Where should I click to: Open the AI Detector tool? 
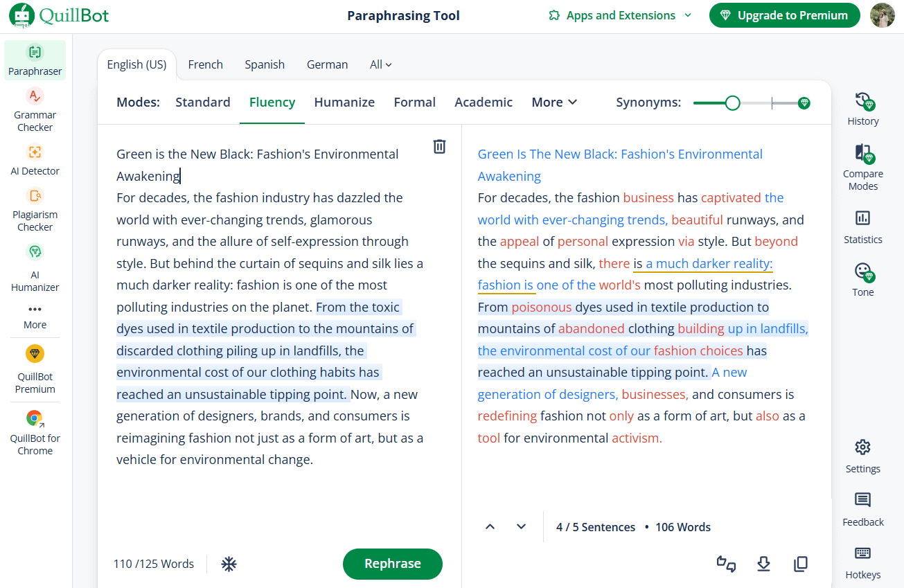point(35,159)
